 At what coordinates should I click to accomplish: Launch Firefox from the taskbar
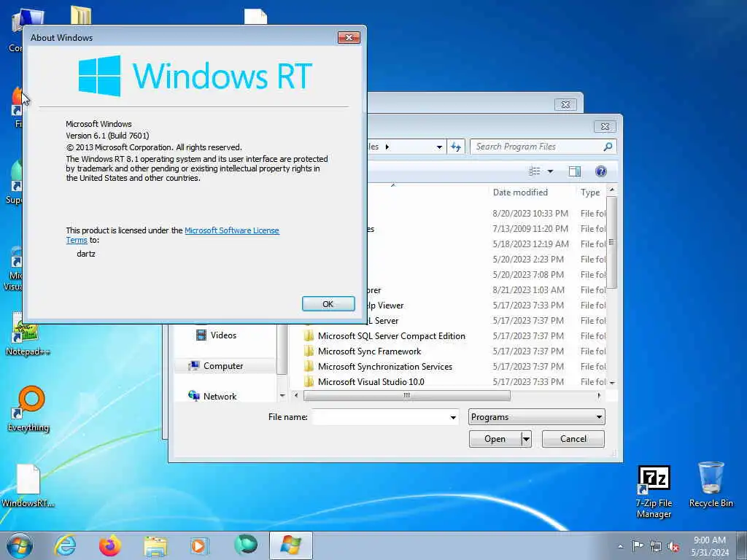[109, 545]
